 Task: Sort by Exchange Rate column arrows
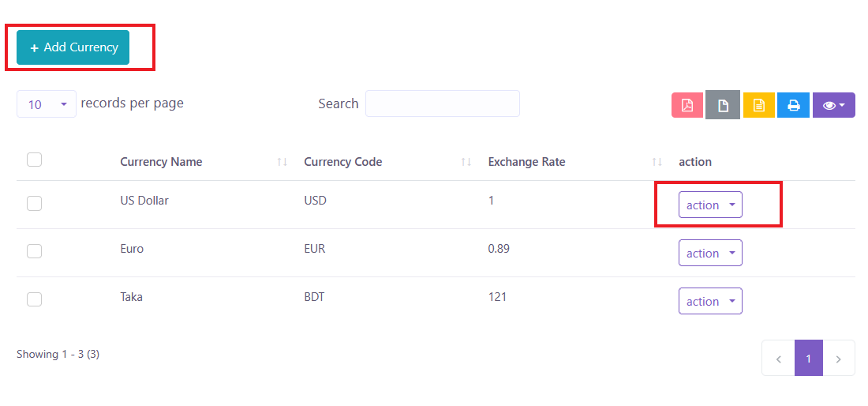point(657,162)
